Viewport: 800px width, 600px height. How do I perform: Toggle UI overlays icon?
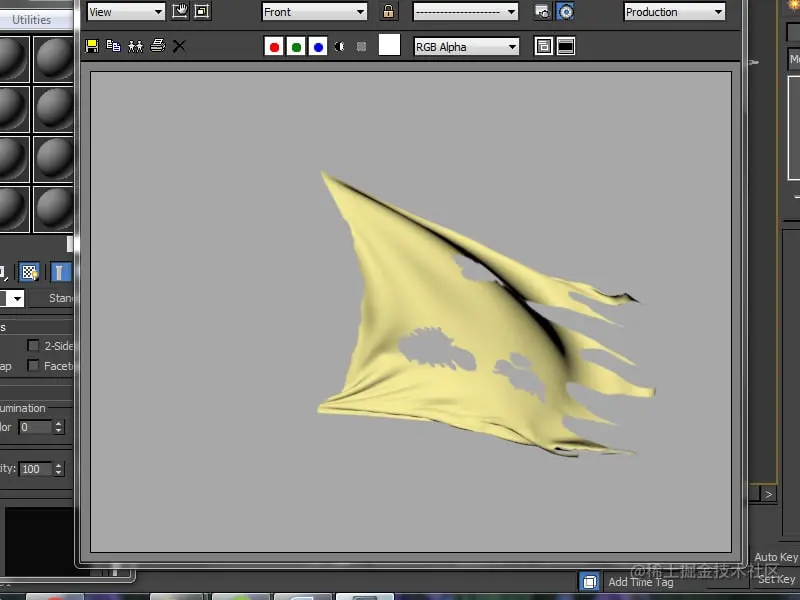click(x=543, y=46)
